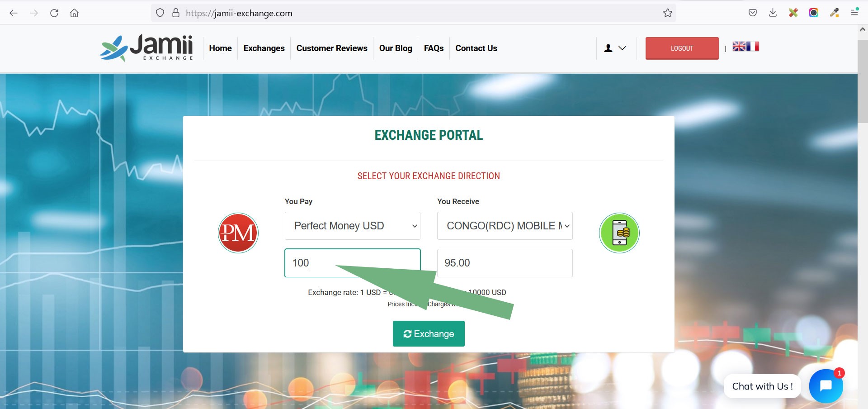This screenshot has width=868, height=409.
Task: Go back with the browser back arrow
Action: [x=14, y=13]
